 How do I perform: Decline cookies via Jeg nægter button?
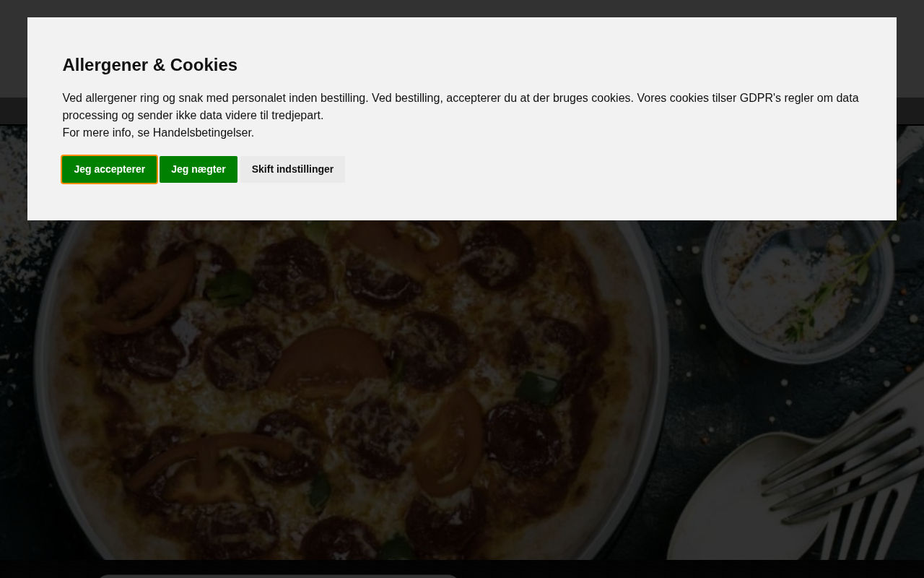[198, 169]
